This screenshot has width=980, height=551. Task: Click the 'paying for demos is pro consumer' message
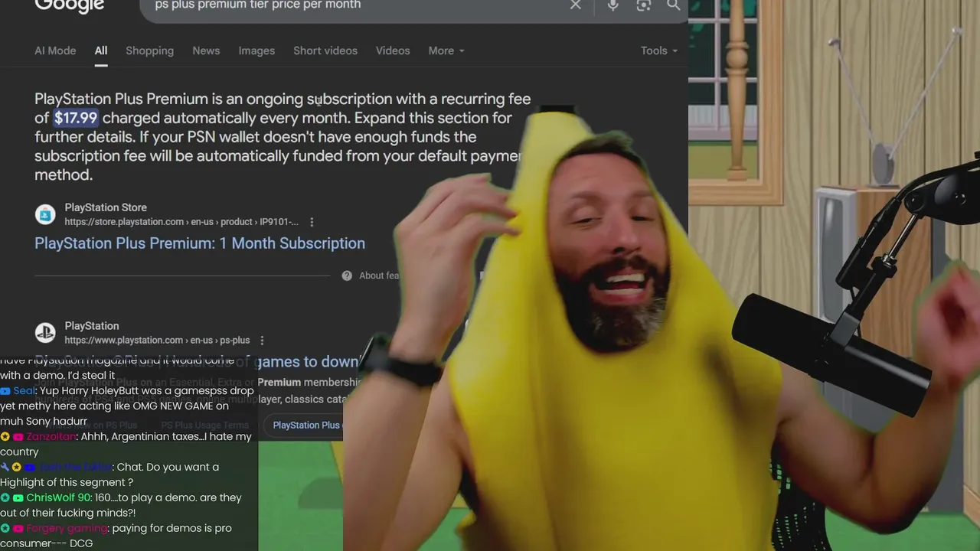[x=116, y=536]
